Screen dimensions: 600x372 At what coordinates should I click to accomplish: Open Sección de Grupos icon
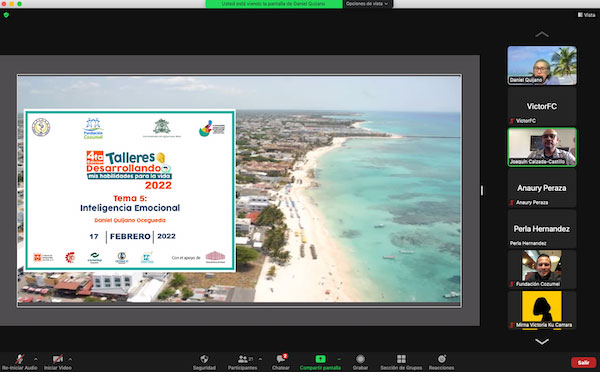click(x=401, y=359)
